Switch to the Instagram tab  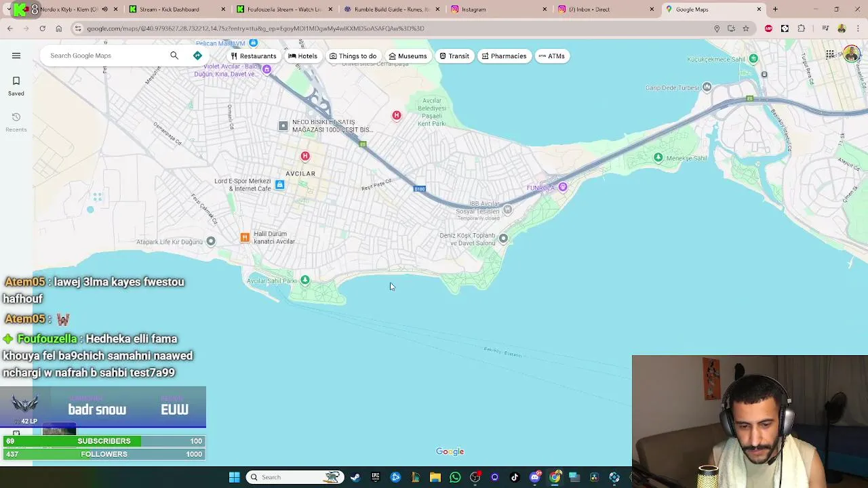[499, 9]
